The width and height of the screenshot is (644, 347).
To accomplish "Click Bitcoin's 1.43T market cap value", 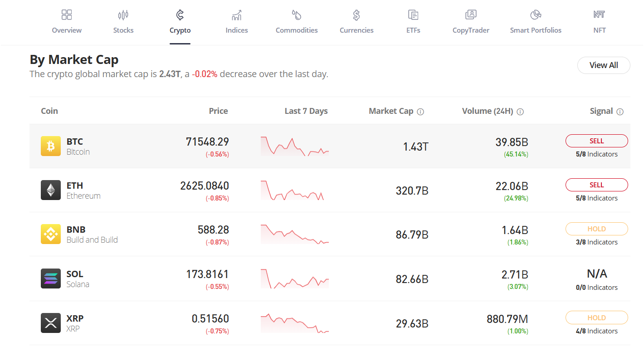I will 416,147.
